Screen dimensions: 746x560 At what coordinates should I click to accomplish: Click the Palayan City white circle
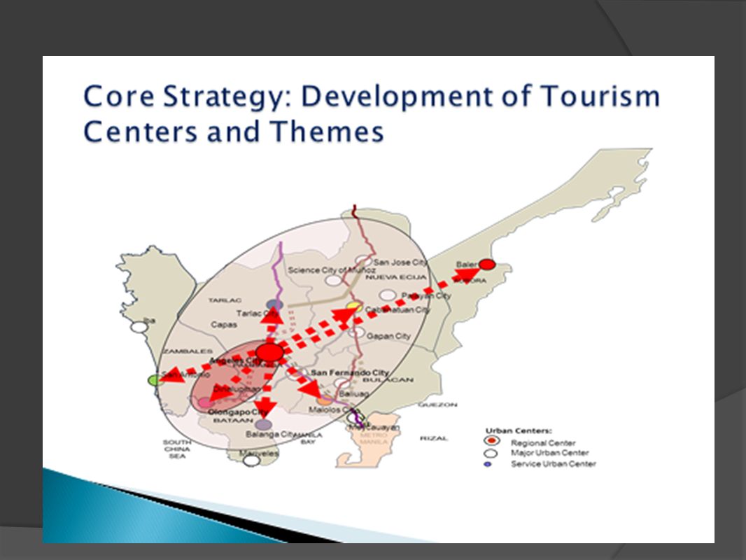(x=388, y=295)
